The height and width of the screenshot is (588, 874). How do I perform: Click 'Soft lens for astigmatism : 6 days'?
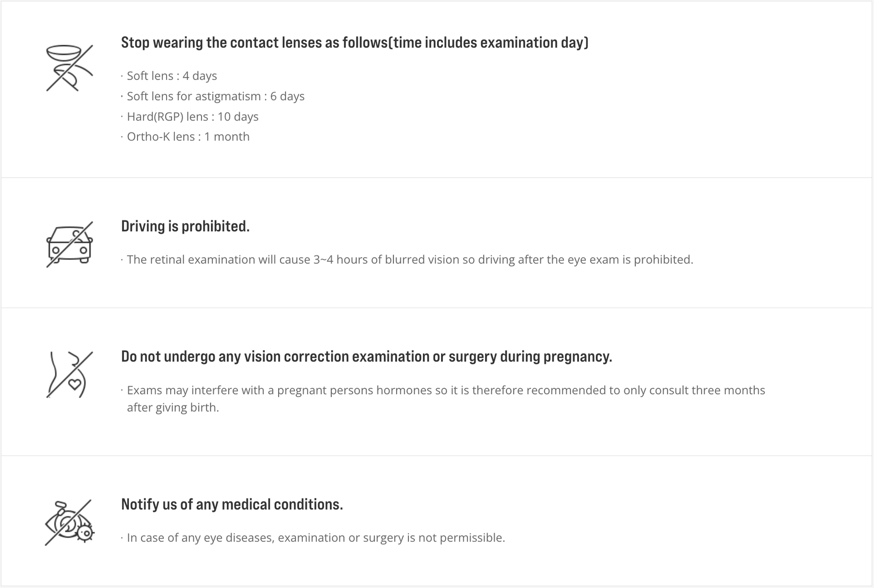[215, 96]
